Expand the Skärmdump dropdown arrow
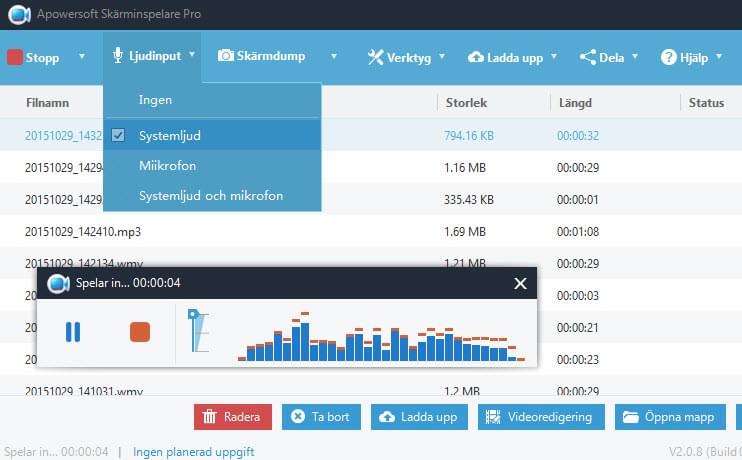The width and height of the screenshot is (742, 460). coord(334,57)
